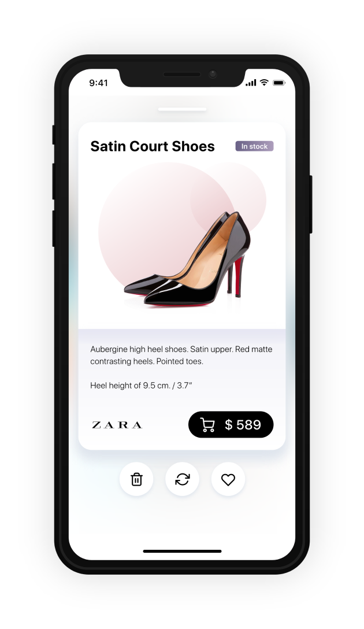The image size is (364, 629).
Task: Click the $ 589 price button
Action: coord(231,424)
